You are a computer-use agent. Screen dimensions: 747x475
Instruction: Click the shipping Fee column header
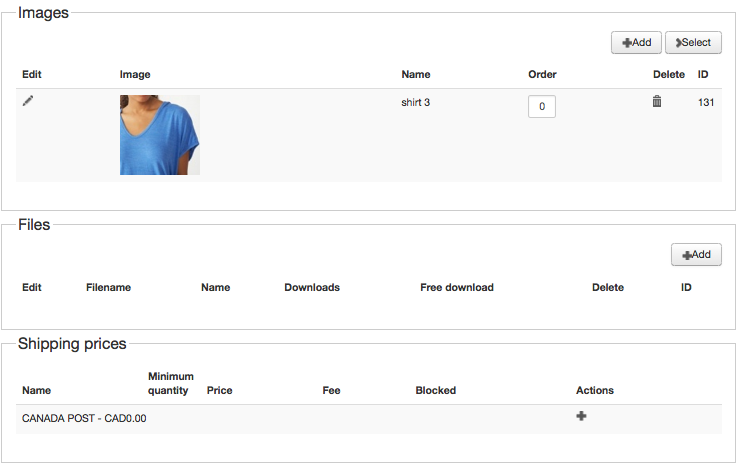(331, 390)
